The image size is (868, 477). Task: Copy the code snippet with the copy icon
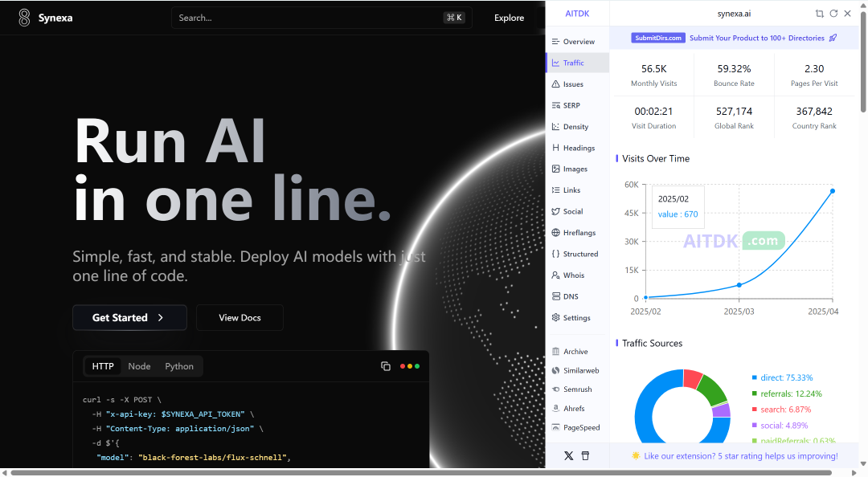pos(386,366)
